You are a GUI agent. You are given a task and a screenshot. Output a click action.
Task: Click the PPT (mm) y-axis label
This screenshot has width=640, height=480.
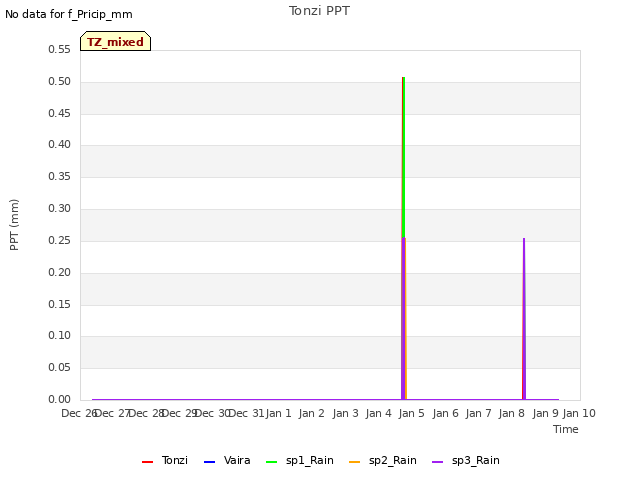[14, 225]
